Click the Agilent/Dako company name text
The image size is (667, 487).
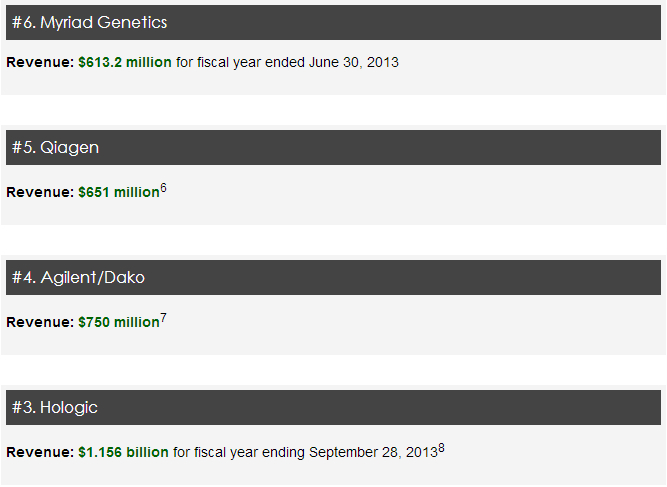click(x=93, y=278)
